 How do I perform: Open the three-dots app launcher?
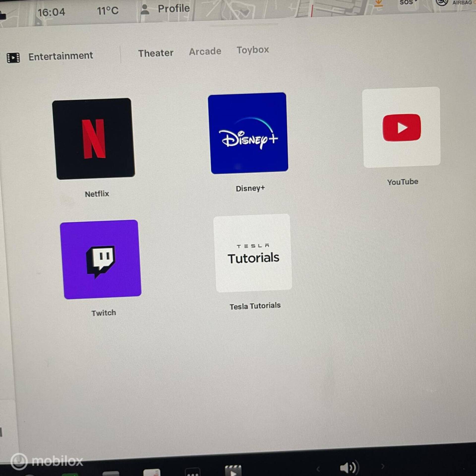coord(192,473)
